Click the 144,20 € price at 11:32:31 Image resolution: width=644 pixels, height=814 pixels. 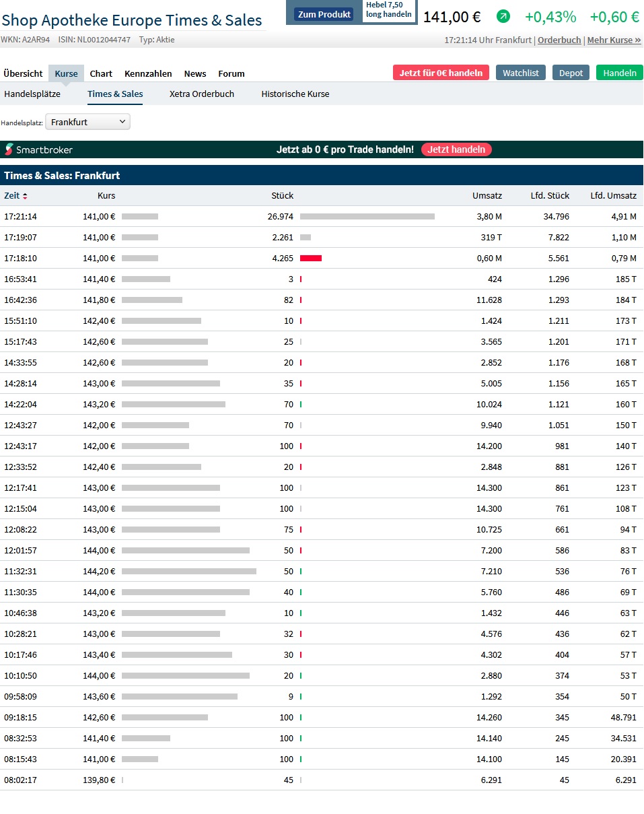coord(99,572)
